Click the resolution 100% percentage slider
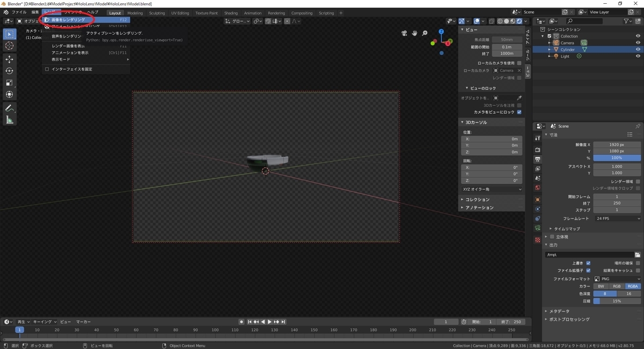The height and width of the screenshot is (349, 644). point(617,158)
